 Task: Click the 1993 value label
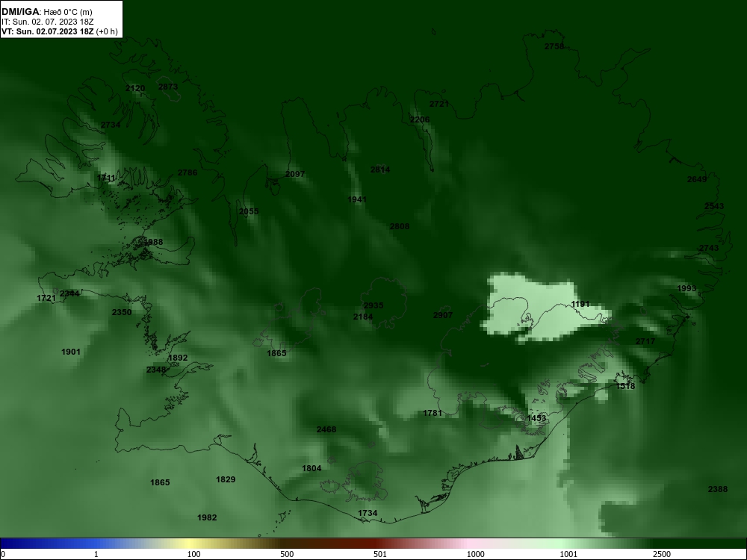686,288
